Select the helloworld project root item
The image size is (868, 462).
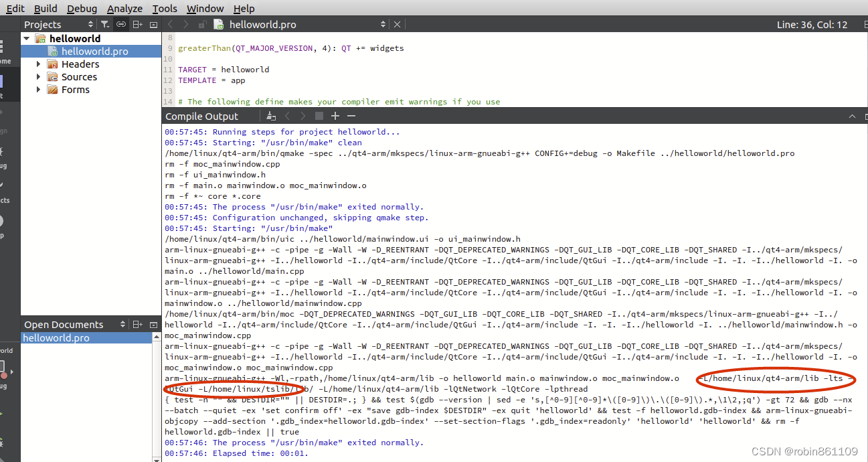(x=74, y=38)
